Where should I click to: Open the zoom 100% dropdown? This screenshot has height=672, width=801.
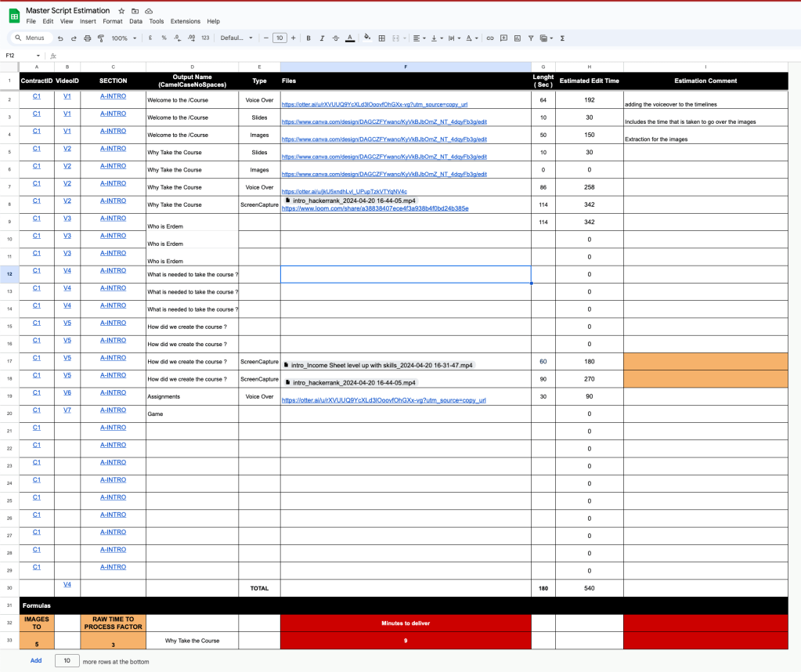pos(124,38)
